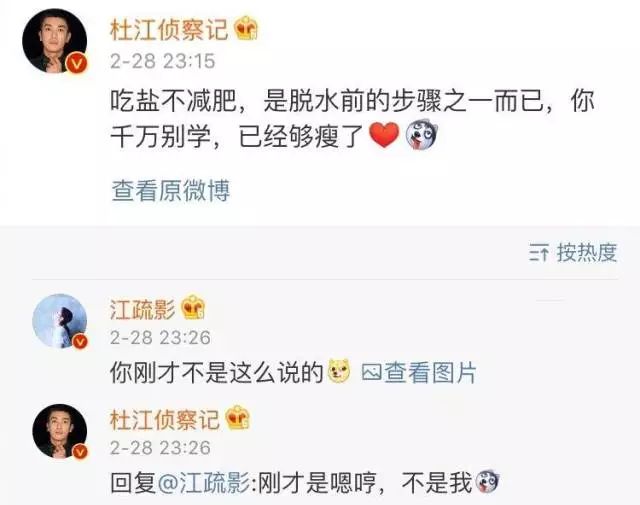This screenshot has width=640, height=505.
Task: Open the 江疏影 username link
Action: point(142,309)
